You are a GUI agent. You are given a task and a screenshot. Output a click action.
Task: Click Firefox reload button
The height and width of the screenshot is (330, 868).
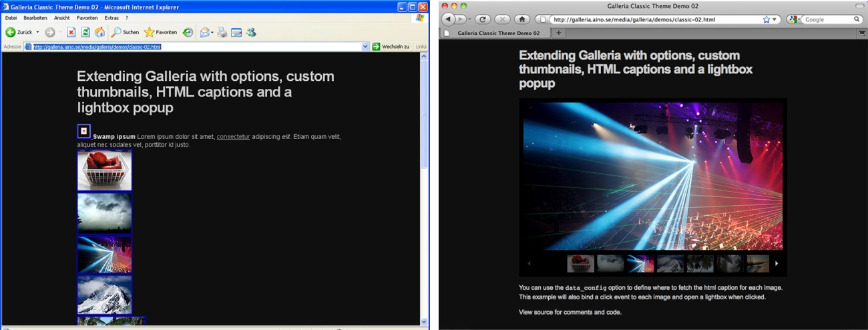point(482,19)
